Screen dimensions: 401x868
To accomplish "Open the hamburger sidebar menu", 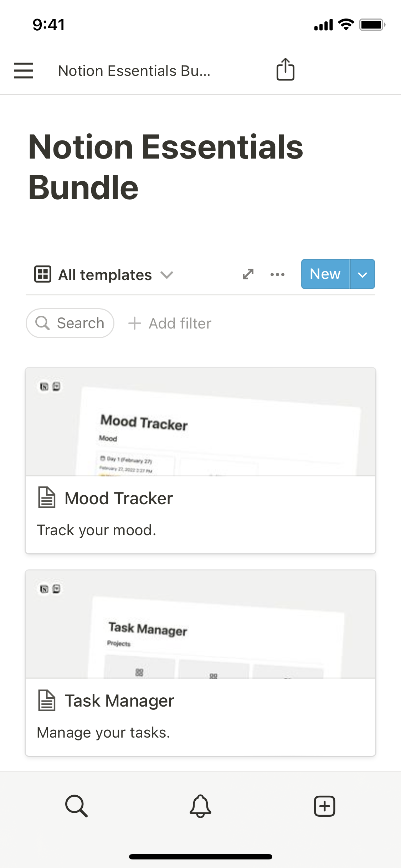I will (x=24, y=70).
